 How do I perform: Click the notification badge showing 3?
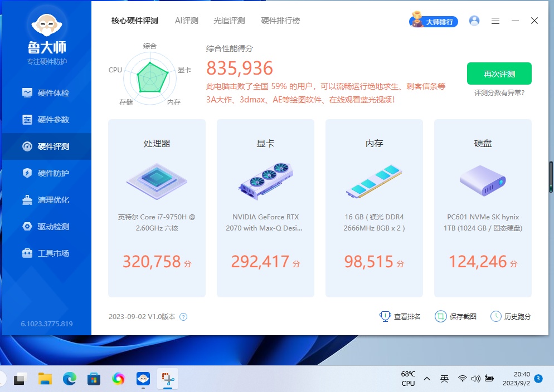(538, 379)
